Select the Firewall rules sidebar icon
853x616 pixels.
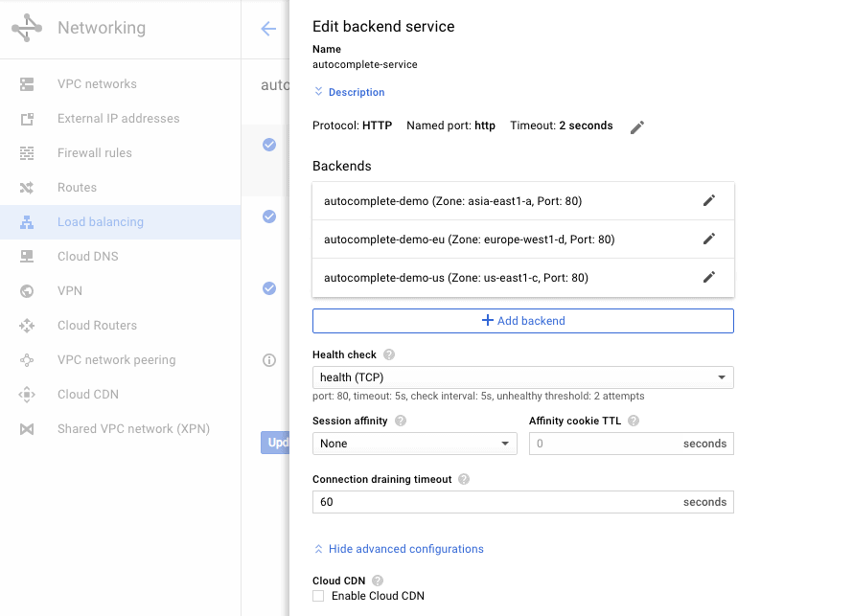tap(25, 152)
